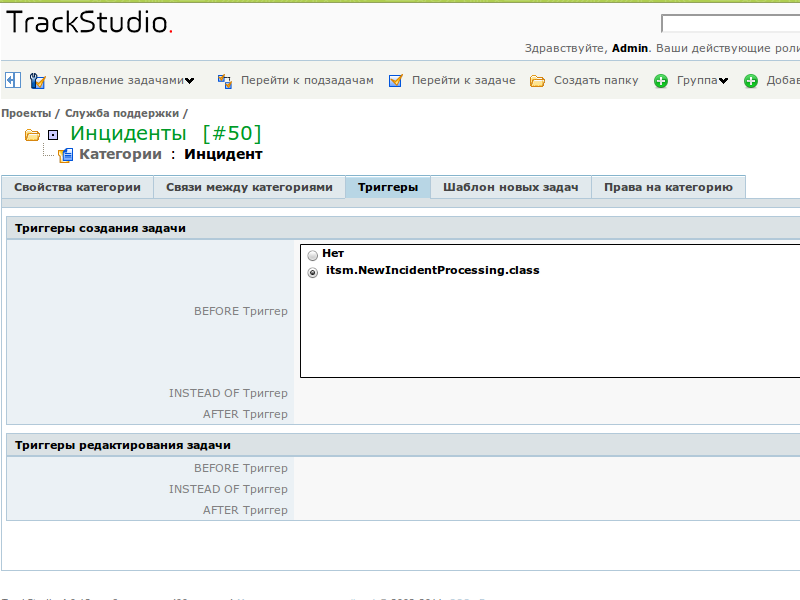This screenshot has width=800, height=600.
Task: Click the create folder icon
Action: tap(538, 81)
